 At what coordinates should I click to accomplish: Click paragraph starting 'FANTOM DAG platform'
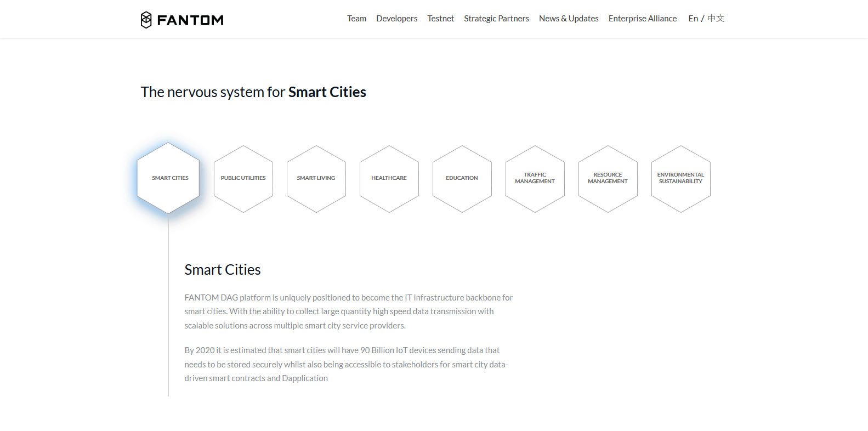pos(349,311)
